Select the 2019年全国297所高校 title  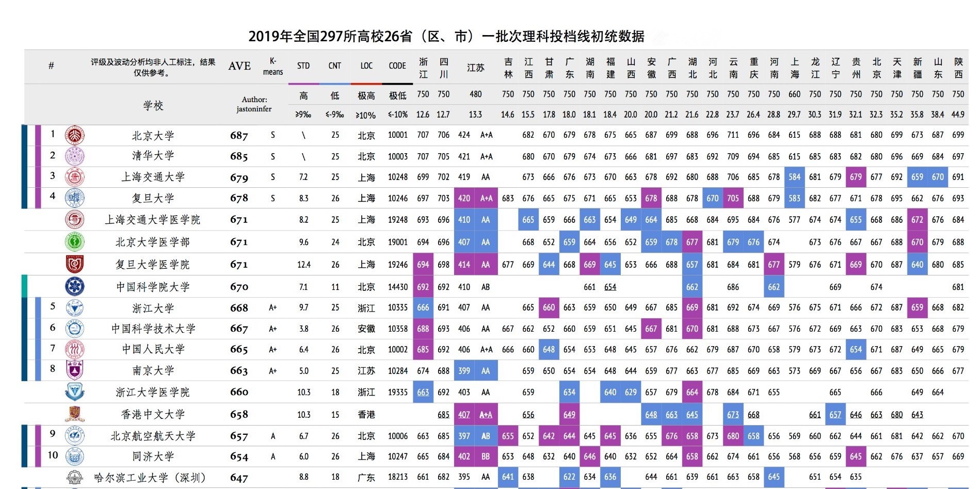pyautogui.click(x=447, y=36)
